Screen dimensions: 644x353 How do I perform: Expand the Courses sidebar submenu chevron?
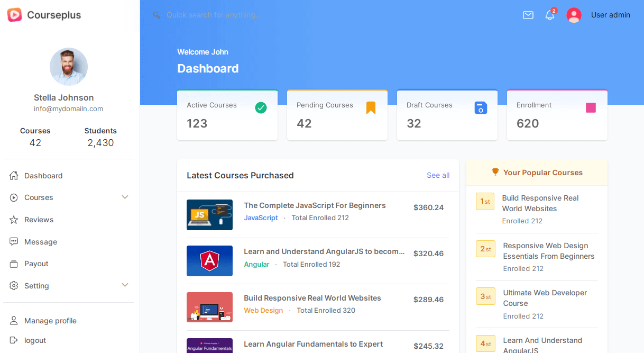(x=125, y=197)
